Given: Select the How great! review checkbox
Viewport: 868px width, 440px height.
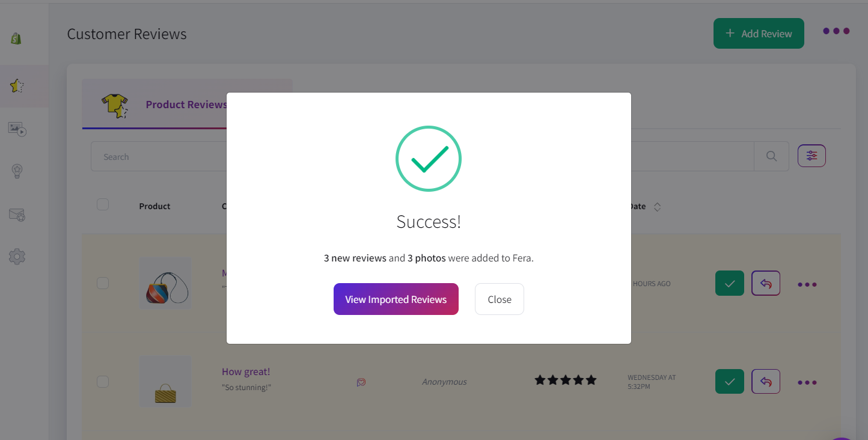Looking at the screenshot, I should pos(103,382).
